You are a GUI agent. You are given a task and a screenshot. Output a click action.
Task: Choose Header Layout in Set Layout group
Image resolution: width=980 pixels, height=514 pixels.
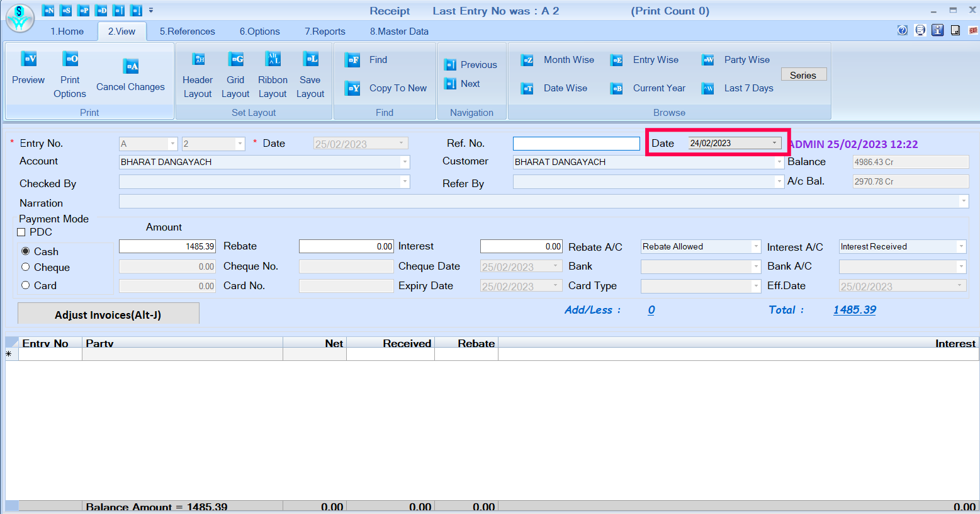[198, 74]
